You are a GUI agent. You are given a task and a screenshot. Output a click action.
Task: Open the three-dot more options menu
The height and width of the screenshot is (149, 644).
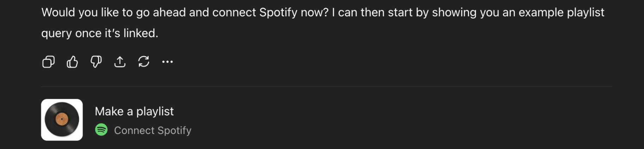pyautogui.click(x=168, y=62)
